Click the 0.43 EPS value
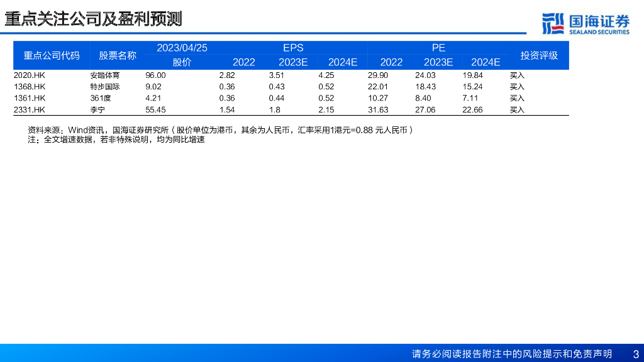This screenshot has height=362, width=644. coord(277,87)
